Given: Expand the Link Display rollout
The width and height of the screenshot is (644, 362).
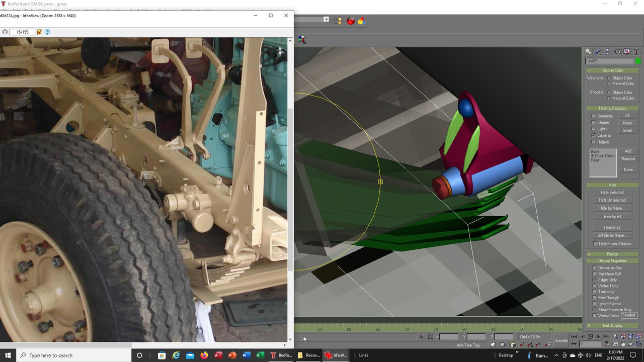Looking at the screenshot, I should [612, 325].
